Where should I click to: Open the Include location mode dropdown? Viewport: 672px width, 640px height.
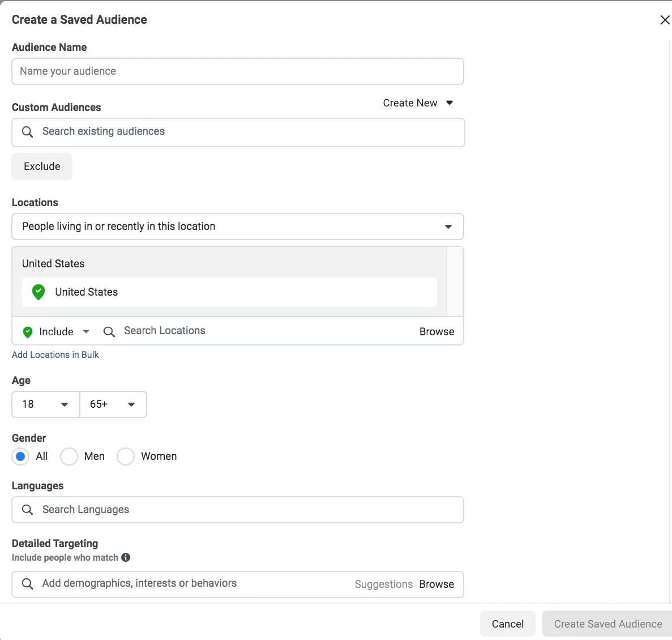pos(56,332)
